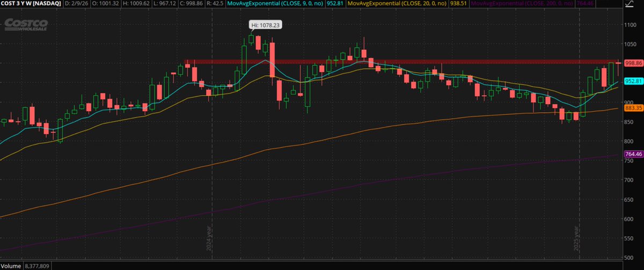Click the open price O: 1001.32
Image resolution: width=644 pixels, height=270 pixels.
105,4
